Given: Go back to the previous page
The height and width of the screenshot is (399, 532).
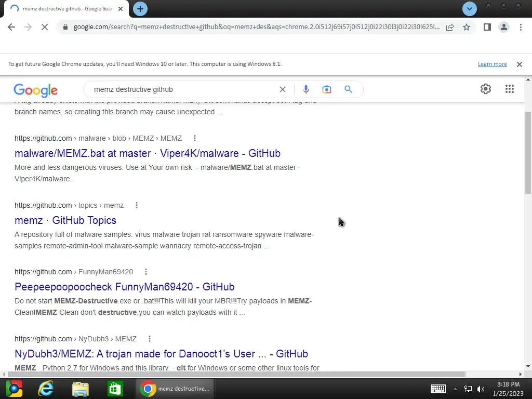Looking at the screenshot, I should [x=11, y=27].
